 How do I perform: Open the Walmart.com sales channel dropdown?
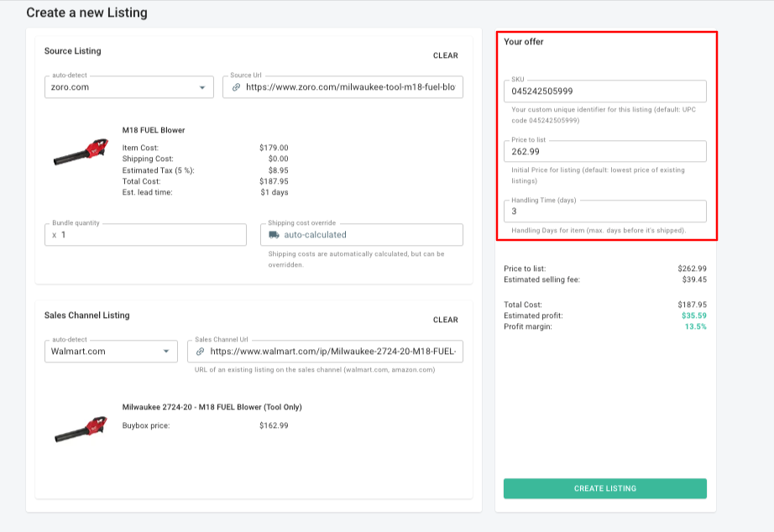(166, 352)
